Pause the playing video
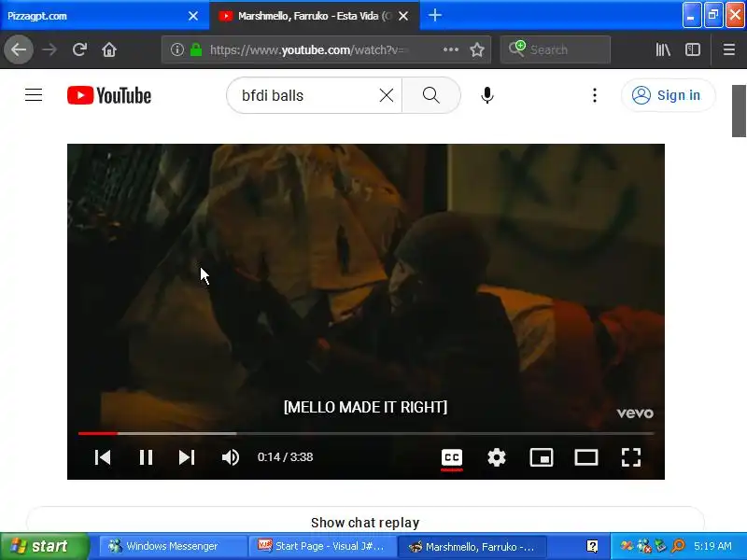The height and width of the screenshot is (560, 747). tap(146, 457)
